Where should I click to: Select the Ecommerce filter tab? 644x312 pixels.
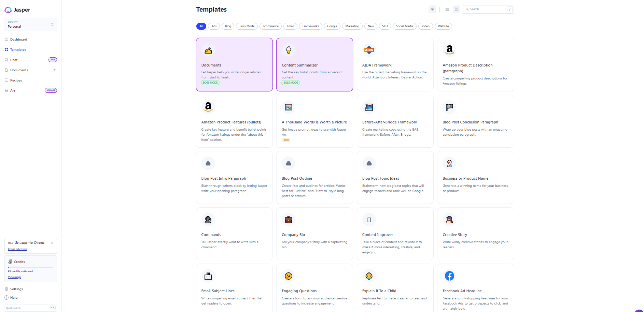point(271,26)
